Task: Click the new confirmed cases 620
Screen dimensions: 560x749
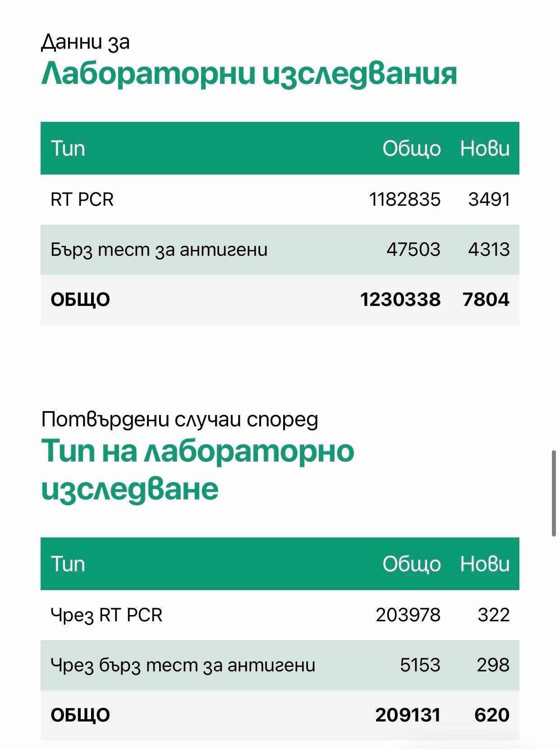Action: click(x=492, y=715)
